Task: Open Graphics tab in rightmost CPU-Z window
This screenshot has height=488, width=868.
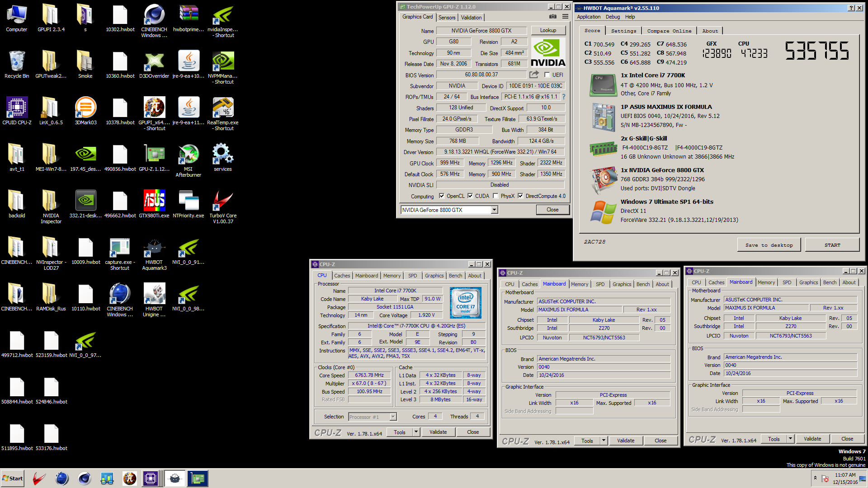Action: tap(808, 282)
